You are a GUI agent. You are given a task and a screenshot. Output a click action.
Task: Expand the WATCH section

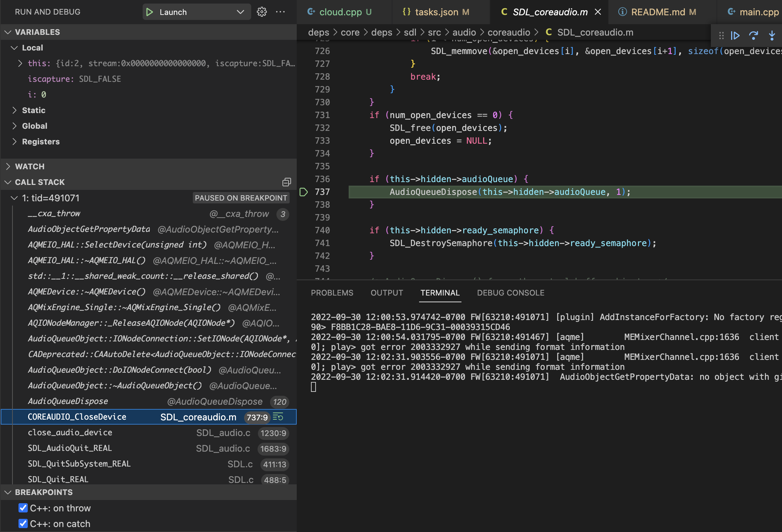[x=8, y=166]
